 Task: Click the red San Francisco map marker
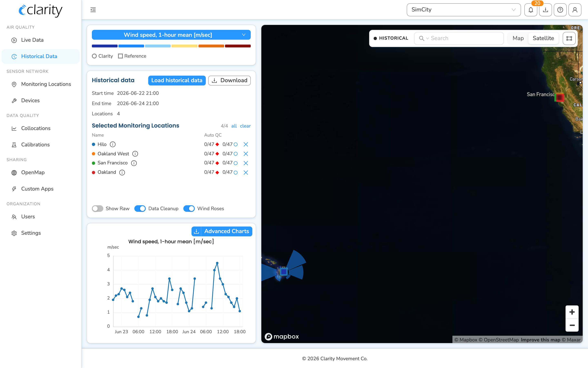coord(560,98)
